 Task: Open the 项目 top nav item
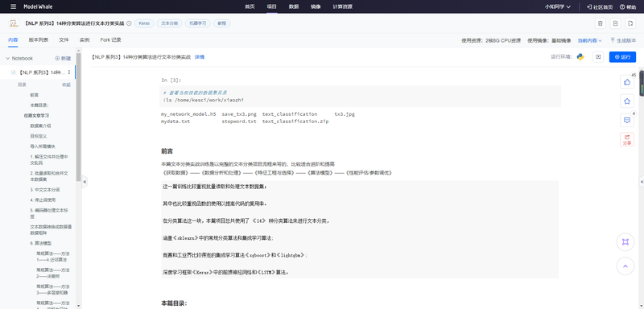(271, 6)
